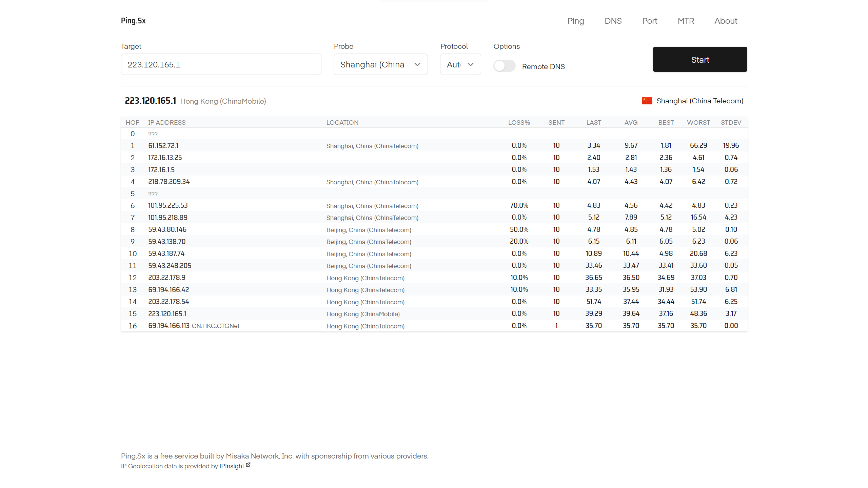Screen dimensions: 868x488
Task: Click the STDEV column header
Action: click(x=731, y=122)
